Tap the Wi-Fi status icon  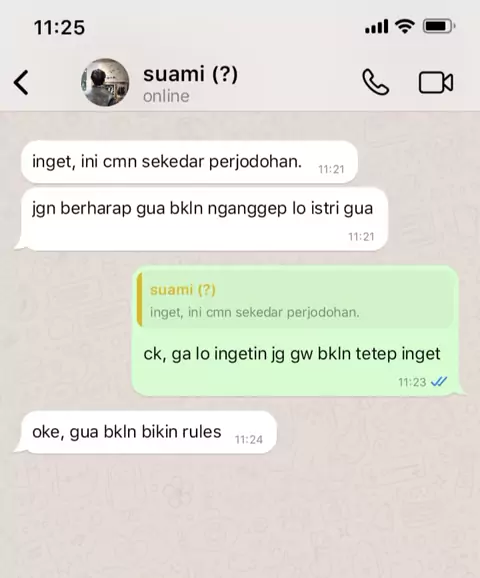point(404,26)
